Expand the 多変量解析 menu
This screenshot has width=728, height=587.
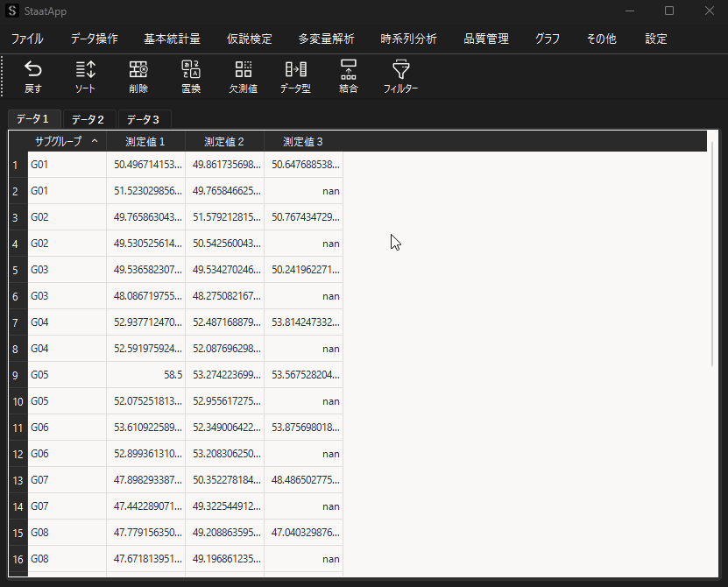click(x=326, y=39)
